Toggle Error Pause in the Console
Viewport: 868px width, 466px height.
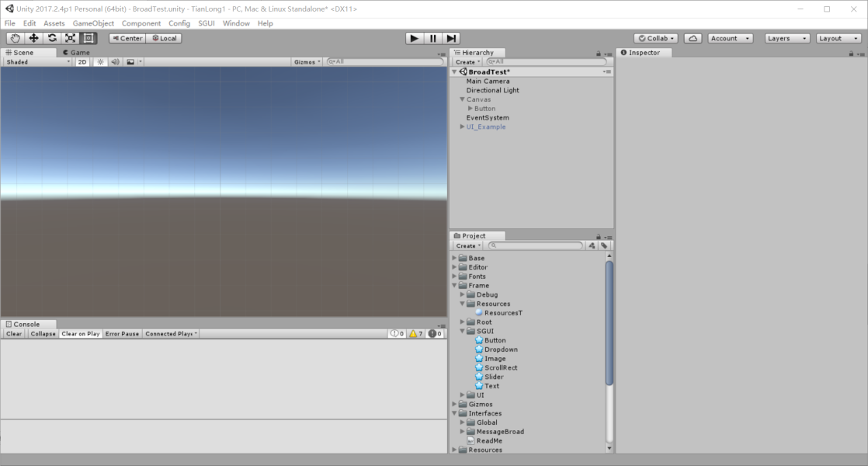[x=122, y=334]
